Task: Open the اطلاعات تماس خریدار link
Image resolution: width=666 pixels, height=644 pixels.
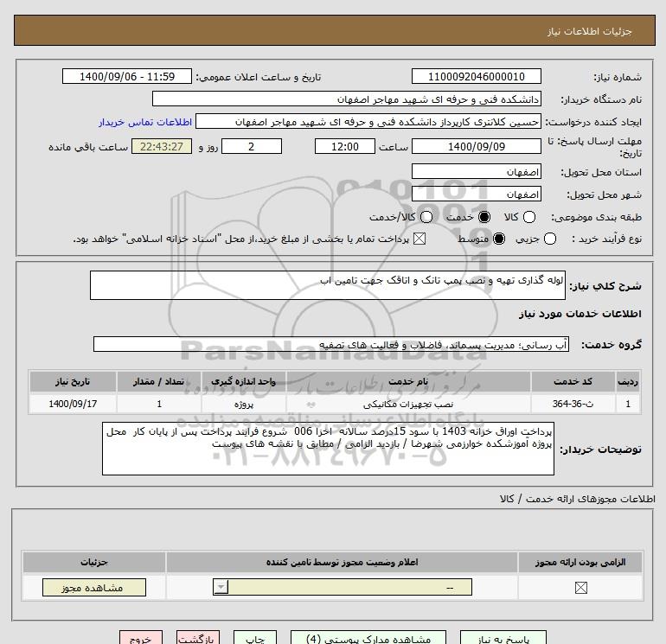Action: [x=145, y=122]
